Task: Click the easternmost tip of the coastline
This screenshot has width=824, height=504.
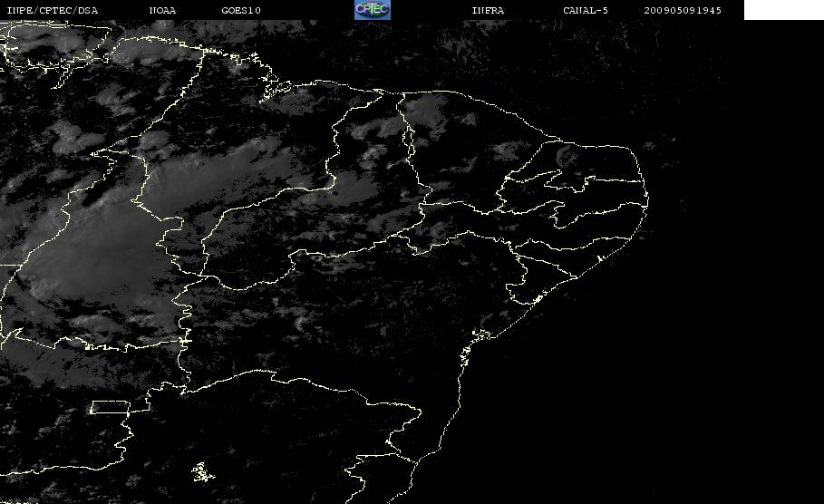Action: click(x=647, y=199)
